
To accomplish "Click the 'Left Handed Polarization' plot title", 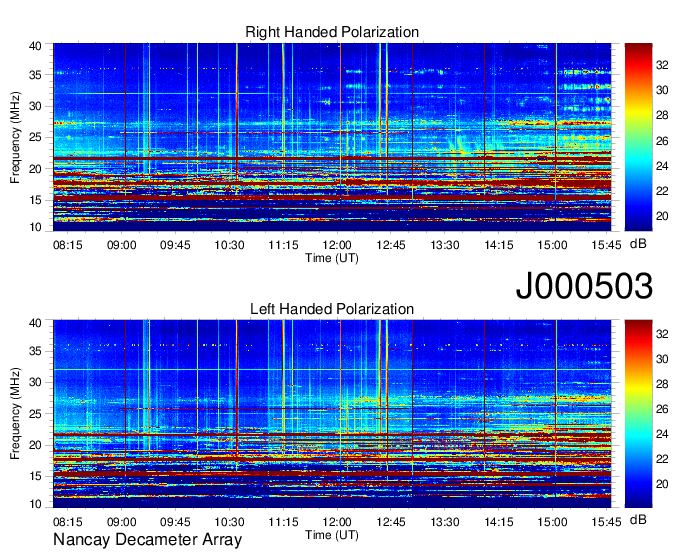I will 332,309.
